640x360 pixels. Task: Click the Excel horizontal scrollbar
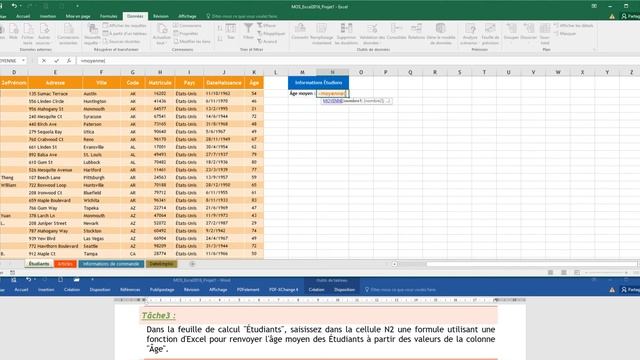517,264
